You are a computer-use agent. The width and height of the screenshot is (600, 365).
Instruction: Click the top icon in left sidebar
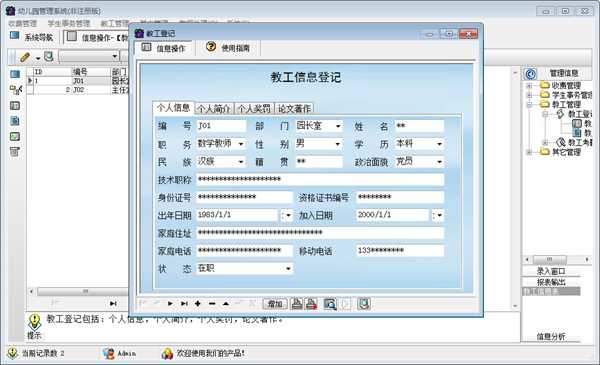coord(15,74)
